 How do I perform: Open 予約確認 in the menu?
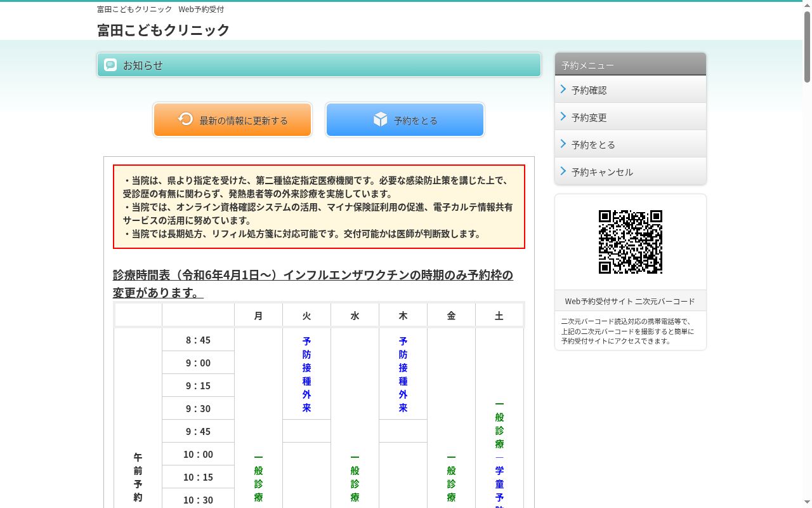point(631,90)
